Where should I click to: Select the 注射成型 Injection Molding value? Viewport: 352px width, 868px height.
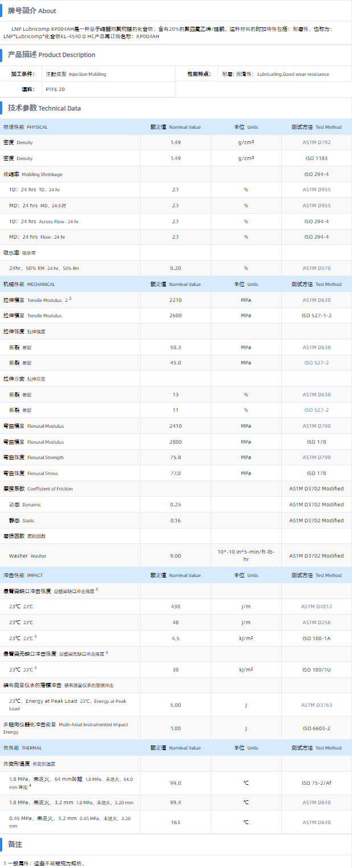coord(76,74)
